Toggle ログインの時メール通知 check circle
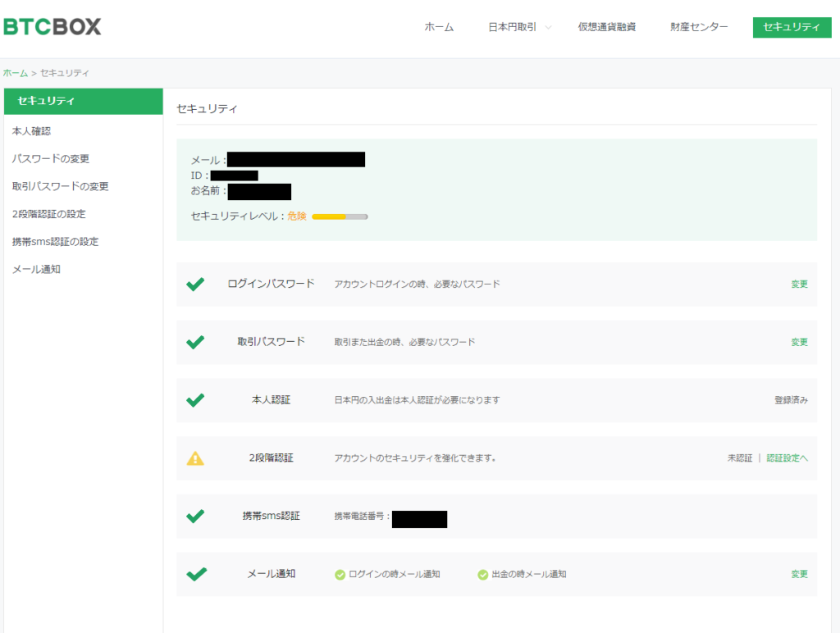Image resolution: width=840 pixels, height=633 pixels. (x=340, y=575)
